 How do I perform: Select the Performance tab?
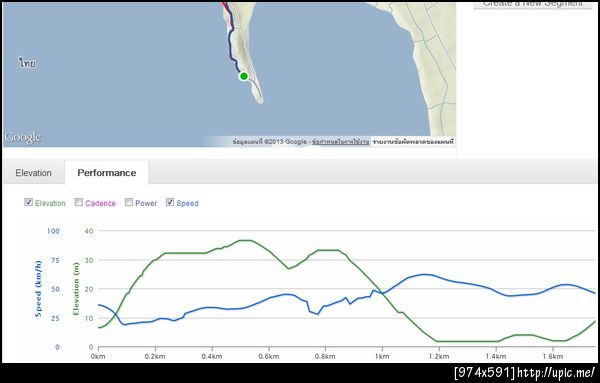coord(107,173)
